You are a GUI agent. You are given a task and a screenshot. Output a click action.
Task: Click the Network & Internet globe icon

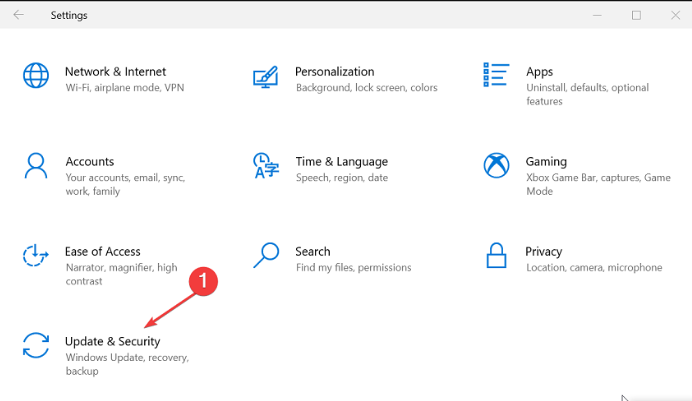(x=36, y=75)
